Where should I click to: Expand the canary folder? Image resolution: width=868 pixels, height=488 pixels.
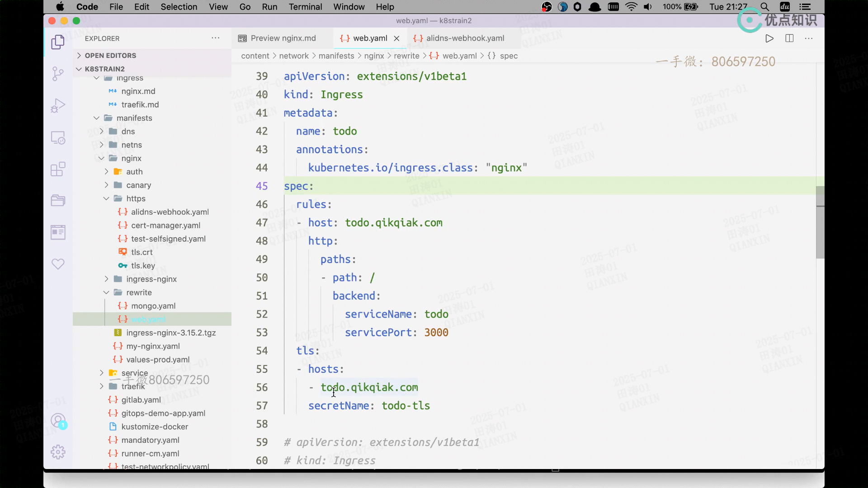(138, 185)
